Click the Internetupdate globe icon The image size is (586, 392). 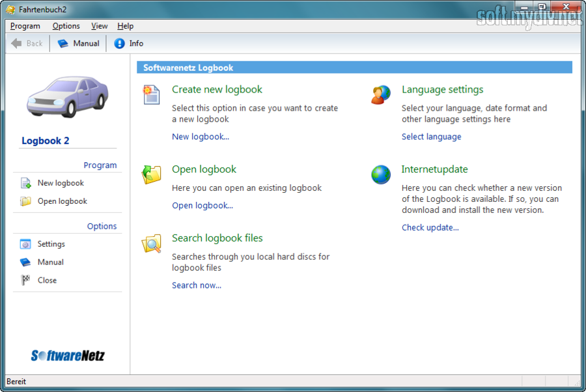381,175
